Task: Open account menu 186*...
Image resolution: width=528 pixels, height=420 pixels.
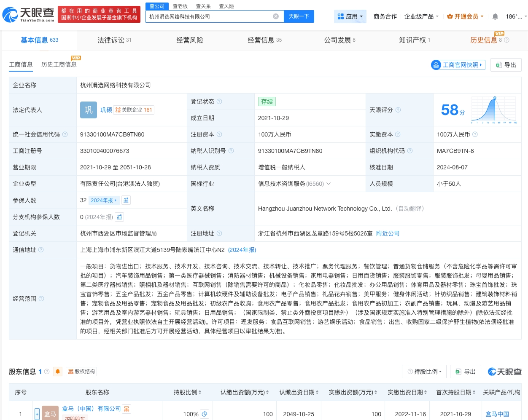Action: (x=516, y=16)
